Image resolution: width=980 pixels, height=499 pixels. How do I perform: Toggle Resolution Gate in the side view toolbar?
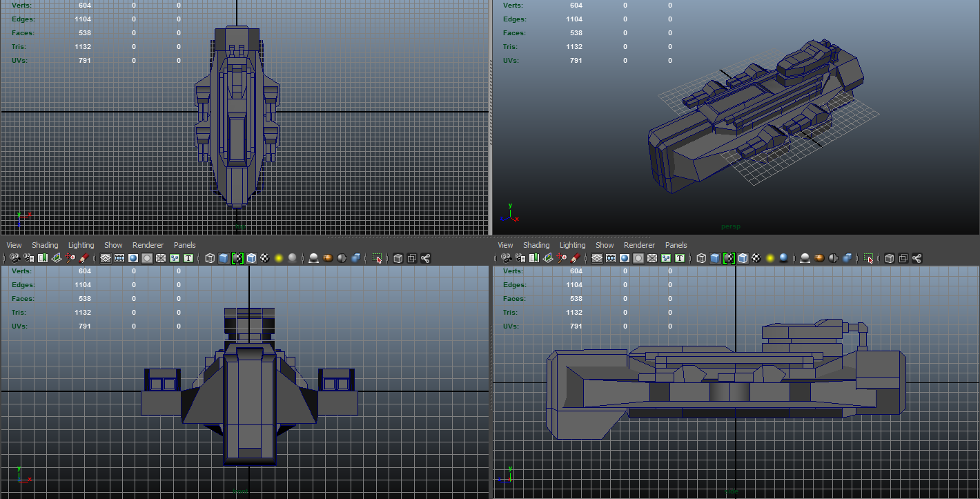pos(625,258)
